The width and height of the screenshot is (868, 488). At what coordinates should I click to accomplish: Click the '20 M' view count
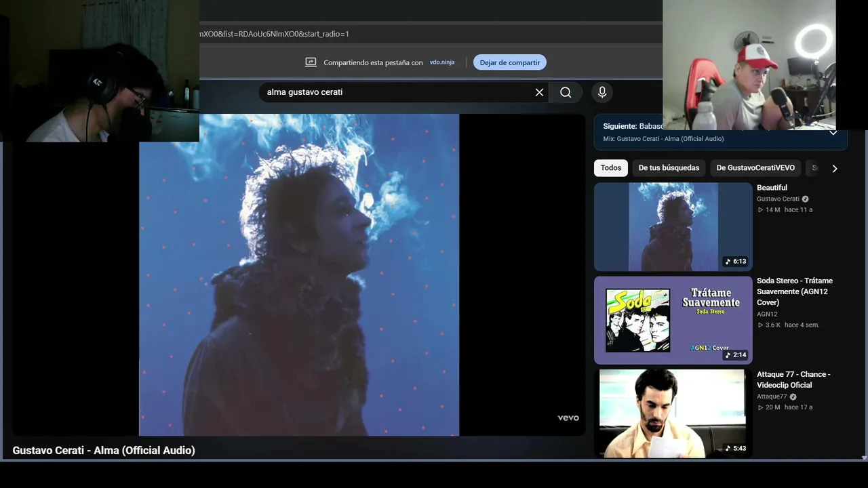coord(769,407)
